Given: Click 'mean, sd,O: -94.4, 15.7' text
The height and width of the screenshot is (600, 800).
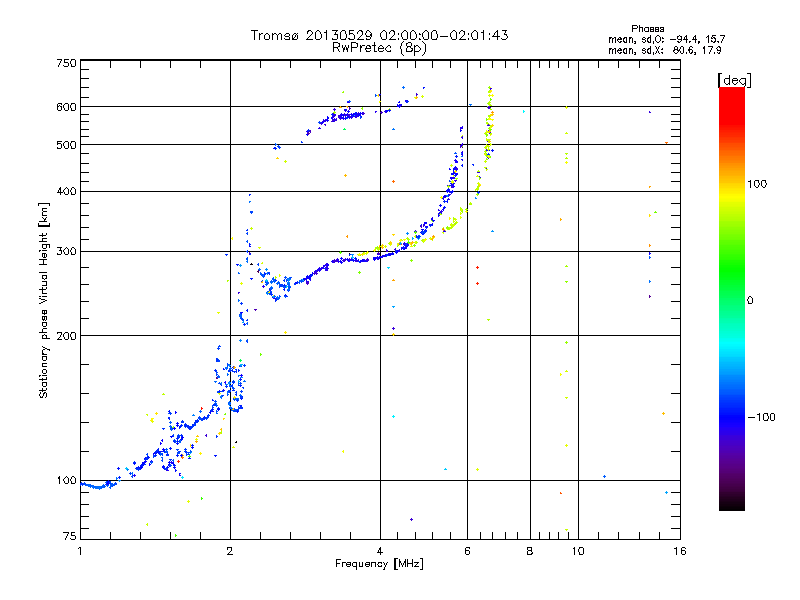Looking at the screenshot, I should [x=666, y=39].
